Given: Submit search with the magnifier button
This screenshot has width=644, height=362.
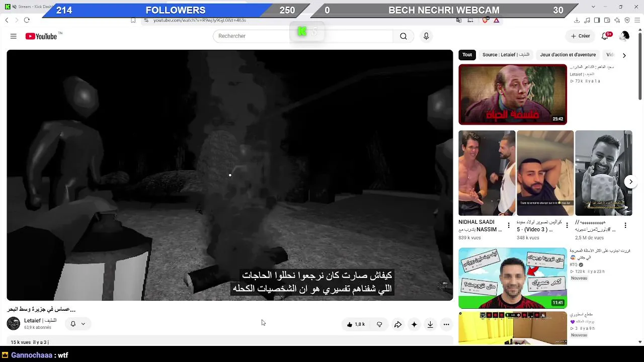Looking at the screenshot, I should tap(404, 36).
